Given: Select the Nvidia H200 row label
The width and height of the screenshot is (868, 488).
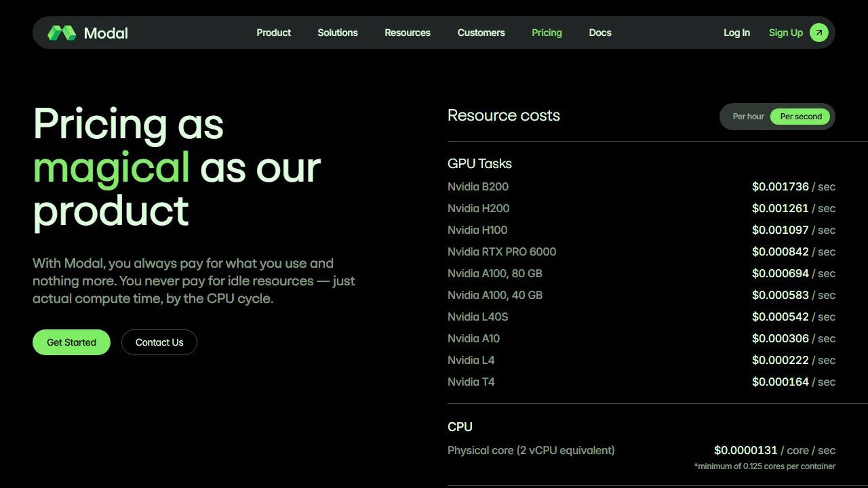Looking at the screenshot, I should click(479, 208).
